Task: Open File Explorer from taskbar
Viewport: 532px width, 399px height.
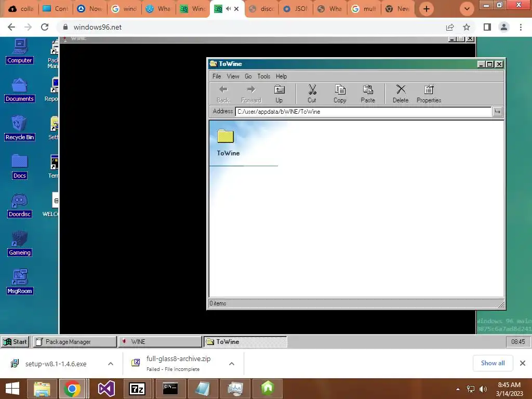Action: (x=42, y=389)
